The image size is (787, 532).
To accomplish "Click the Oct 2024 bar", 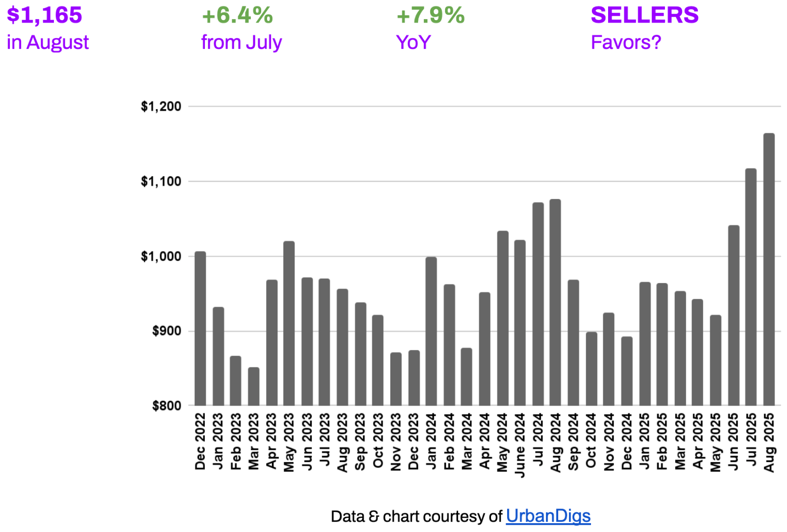I will [x=591, y=369].
